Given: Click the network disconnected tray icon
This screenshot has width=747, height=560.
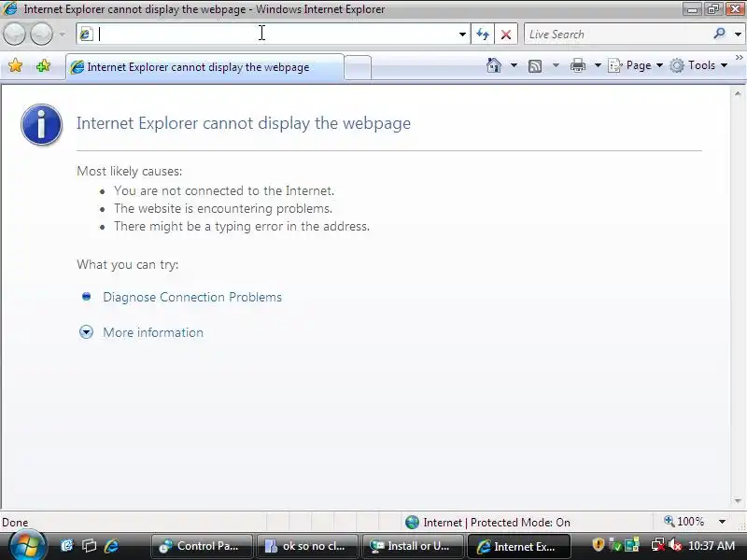Looking at the screenshot, I should pyautogui.click(x=658, y=545).
